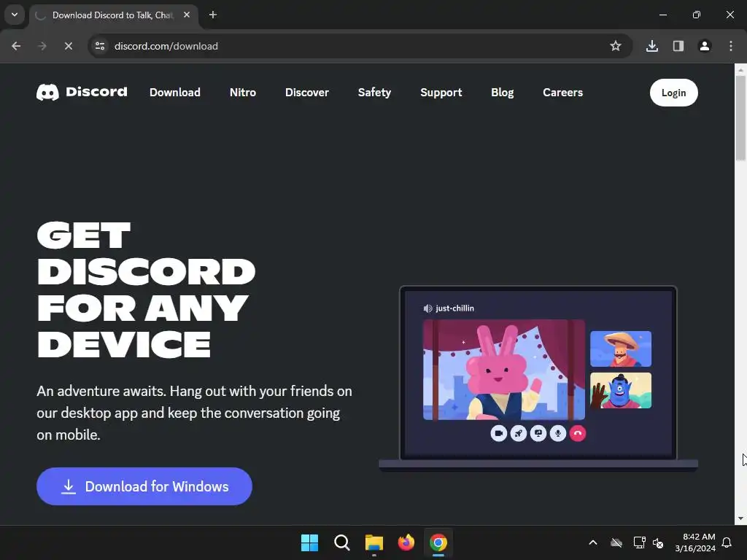Bookmark this page with the star icon
The image size is (747, 560).
pyautogui.click(x=616, y=46)
